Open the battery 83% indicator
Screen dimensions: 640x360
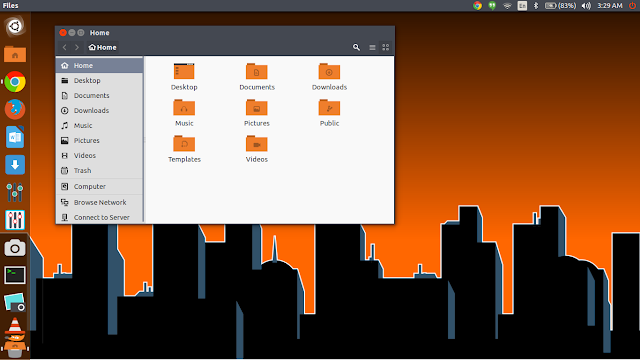pyautogui.click(x=560, y=6)
